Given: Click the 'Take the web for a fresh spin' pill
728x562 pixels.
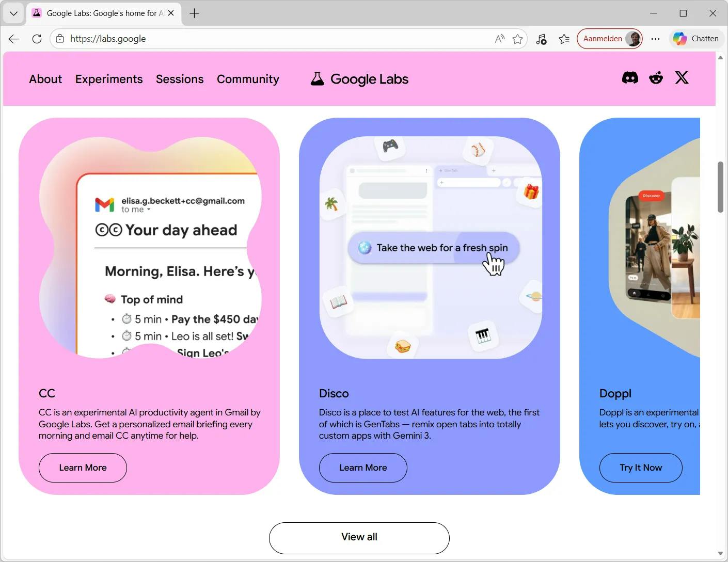Looking at the screenshot, I should point(434,248).
